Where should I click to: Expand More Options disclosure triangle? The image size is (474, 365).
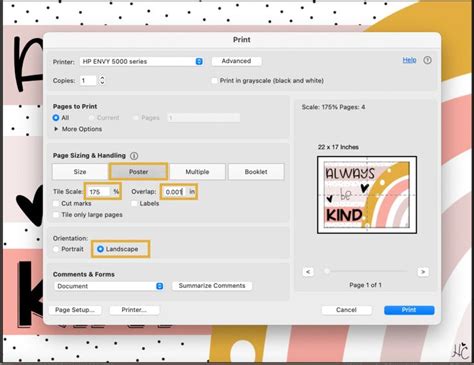(56, 129)
